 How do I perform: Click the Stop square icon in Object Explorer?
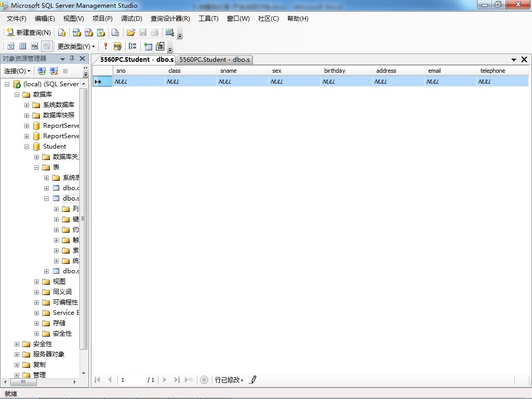click(65, 71)
